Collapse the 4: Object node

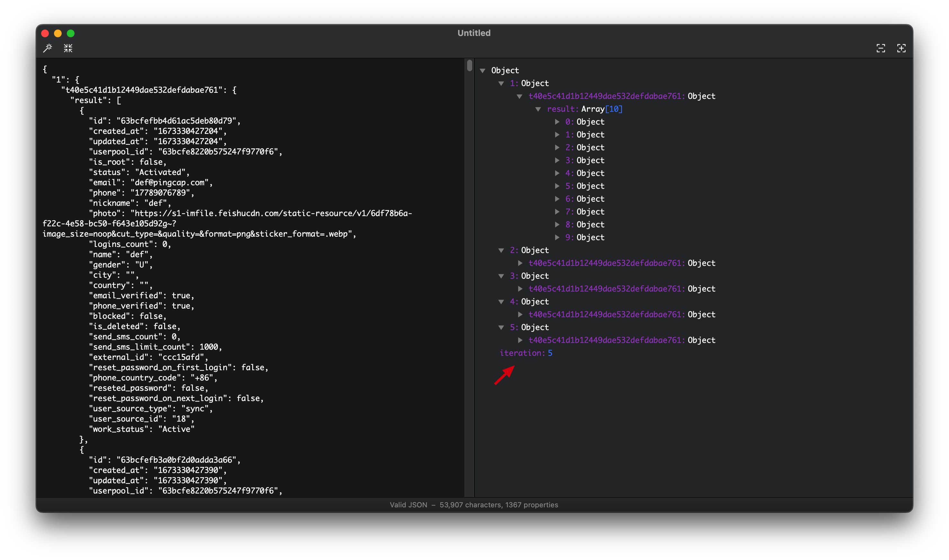click(x=501, y=302)
